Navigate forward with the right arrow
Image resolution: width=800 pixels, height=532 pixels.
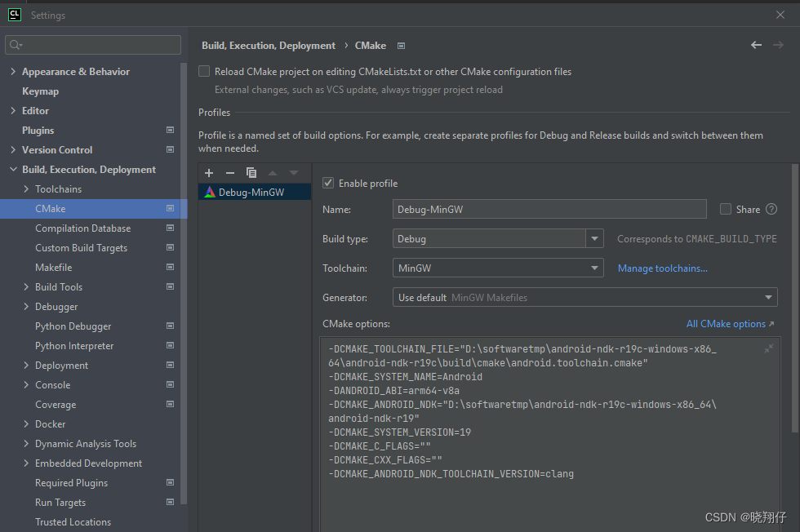pyautogui.click(x=778, y=46)
